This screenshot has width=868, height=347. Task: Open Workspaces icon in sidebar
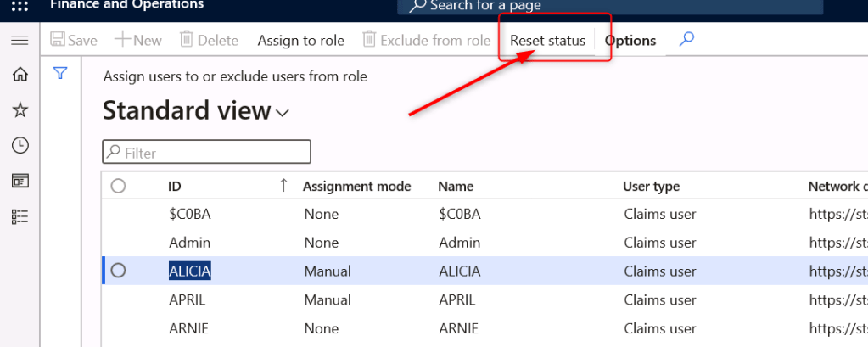click(20, 181)
